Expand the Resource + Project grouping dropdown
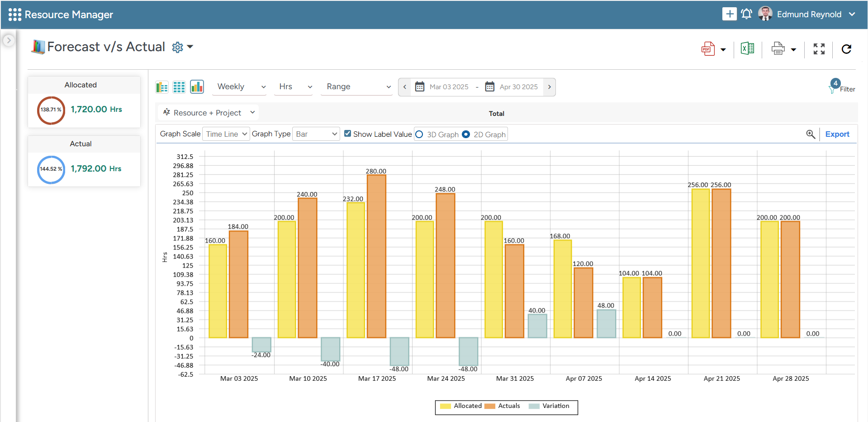The height and width of the screenshot is (422, 868). 209,113
